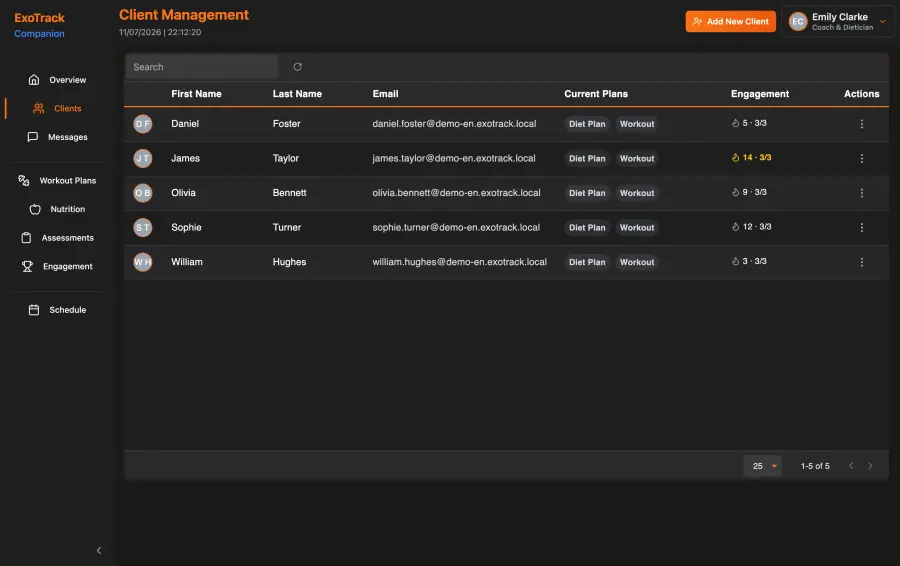The width and height of the screenshot is (900, 566).
Task: Click William Hughes's Workout chip
Action: (637, 262)
